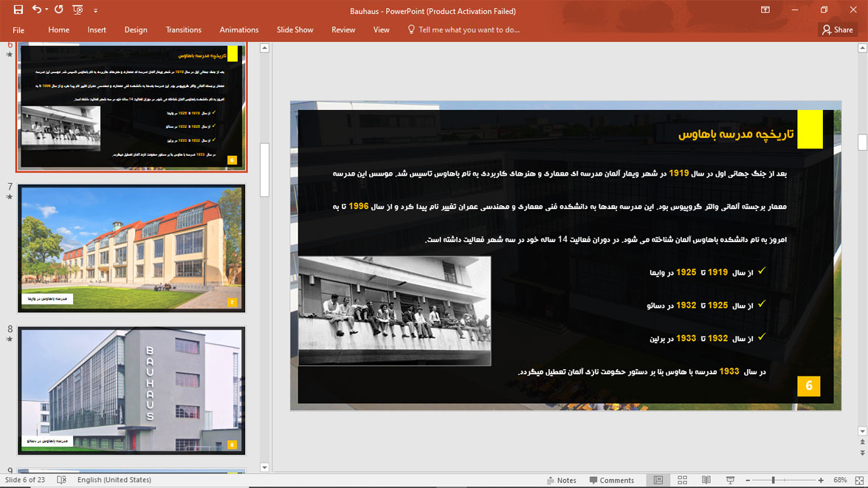Click English (United States) language indicator
868x488 pixels.
click(x=114, y=480)
